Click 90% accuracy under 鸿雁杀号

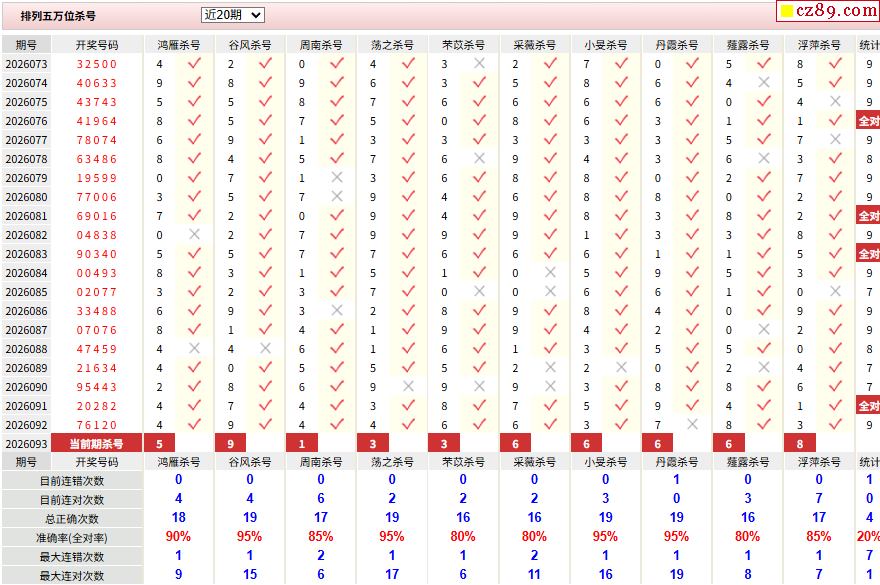[x=178, y=537]
